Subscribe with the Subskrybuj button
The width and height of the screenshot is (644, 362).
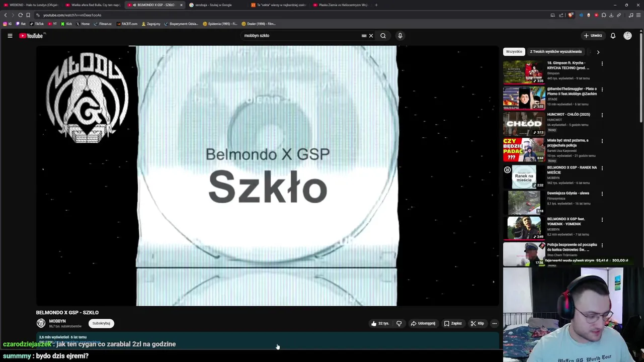(x=101, y=323)
